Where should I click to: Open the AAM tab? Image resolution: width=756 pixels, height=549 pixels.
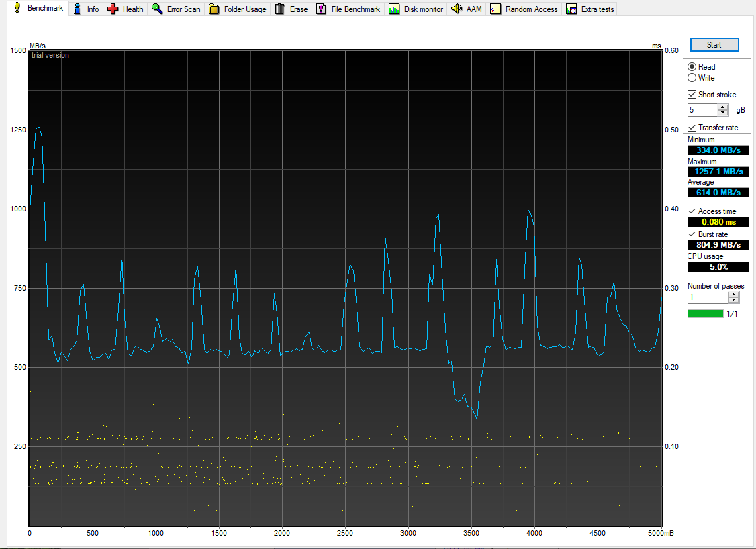[x=467, y=9]
